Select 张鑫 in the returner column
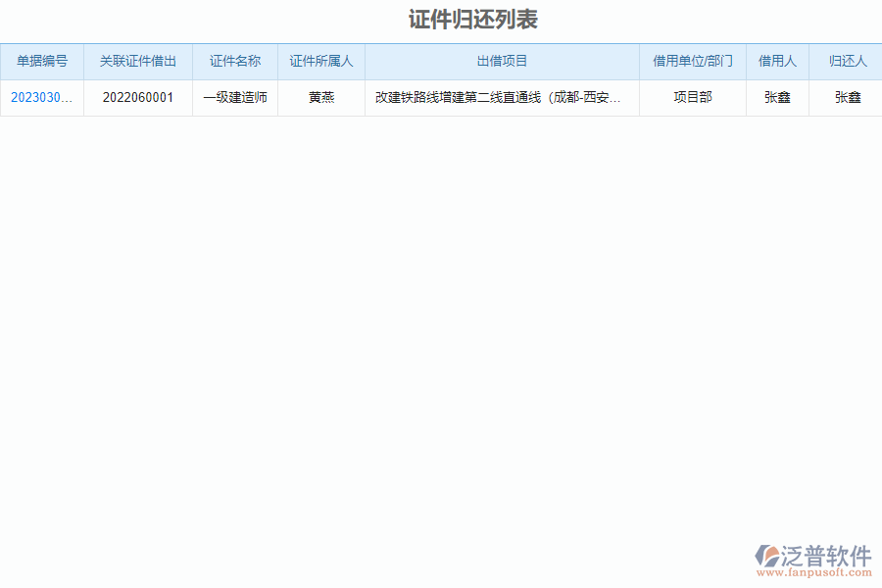The image size is (882, 588). [x=845, y=97]
